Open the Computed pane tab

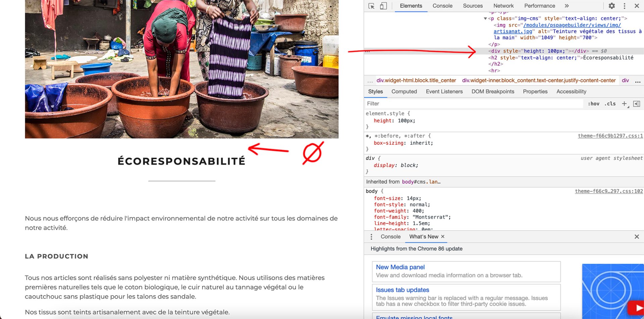point(404,91)
